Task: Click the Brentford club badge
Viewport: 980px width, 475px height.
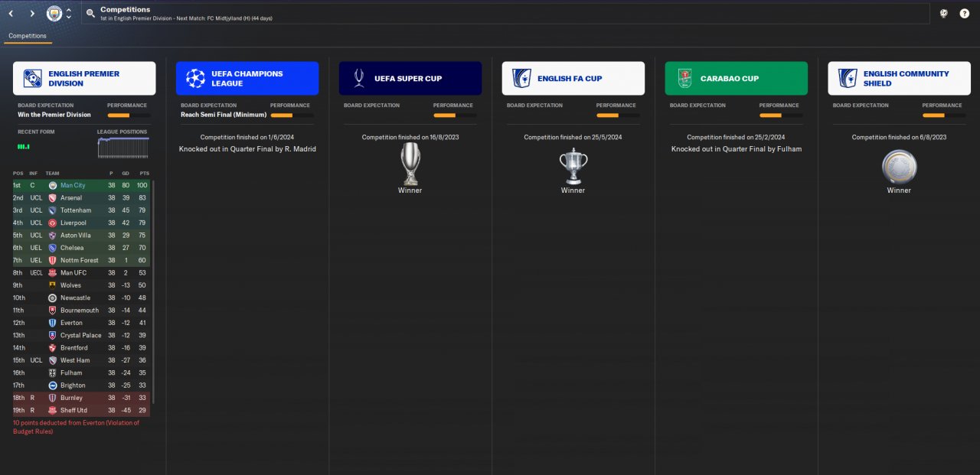Action: tap(52, 347)
